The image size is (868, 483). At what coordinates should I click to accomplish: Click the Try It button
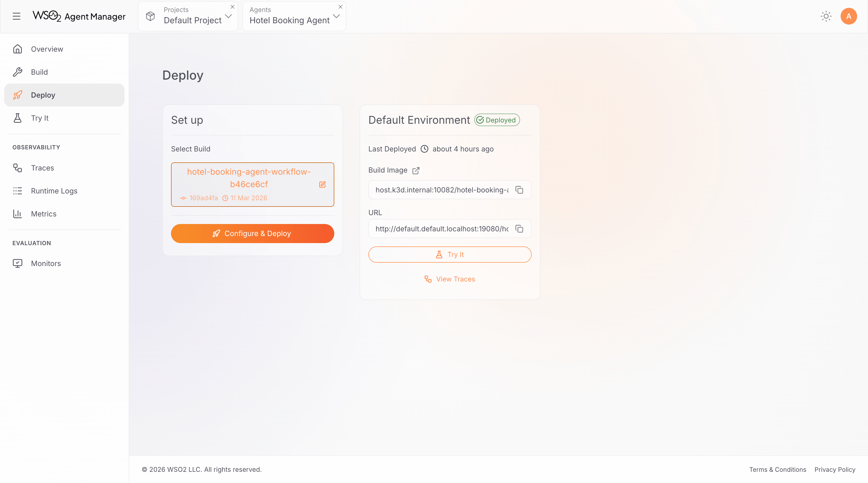pos(450,254)
